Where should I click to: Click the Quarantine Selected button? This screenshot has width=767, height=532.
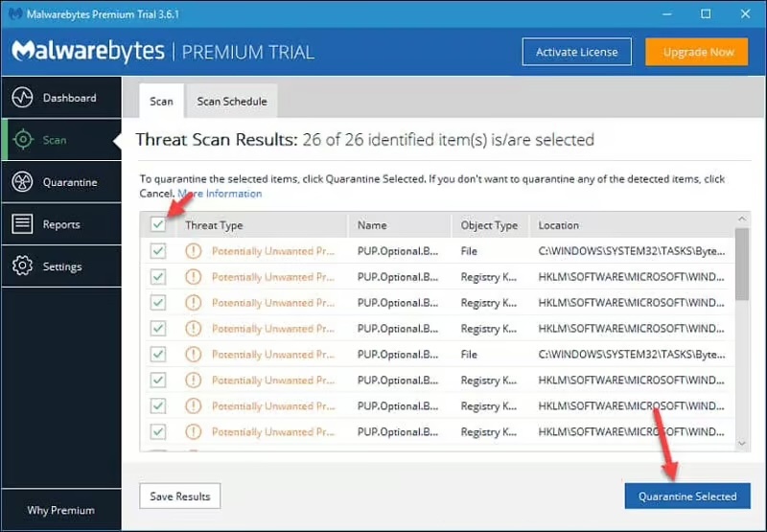[687, 496]
